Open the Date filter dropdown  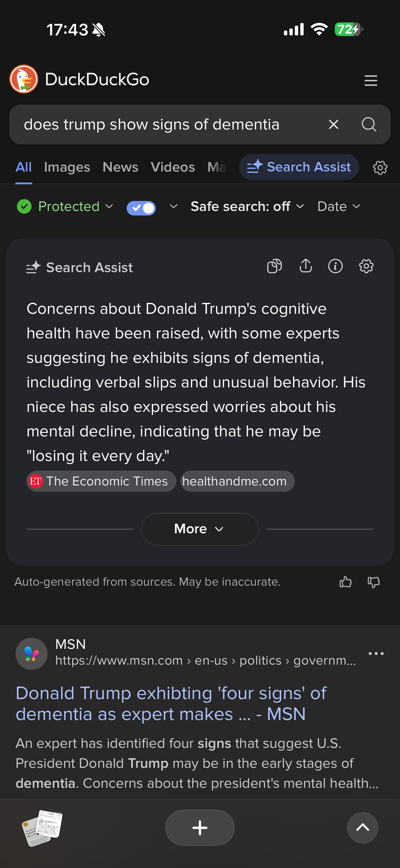(x=338, y=206)
